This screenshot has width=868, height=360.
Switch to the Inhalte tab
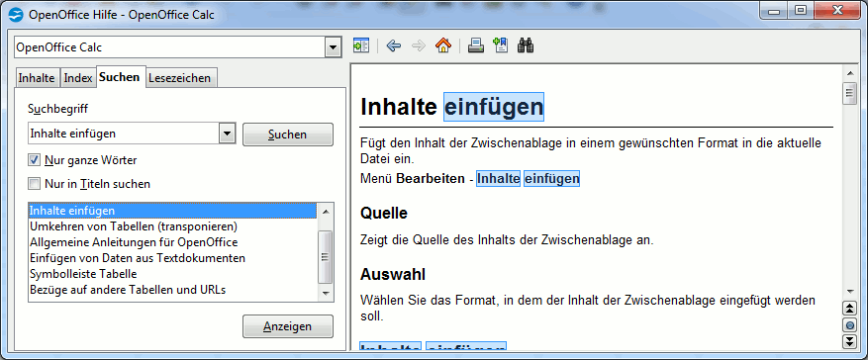[37, 78]
